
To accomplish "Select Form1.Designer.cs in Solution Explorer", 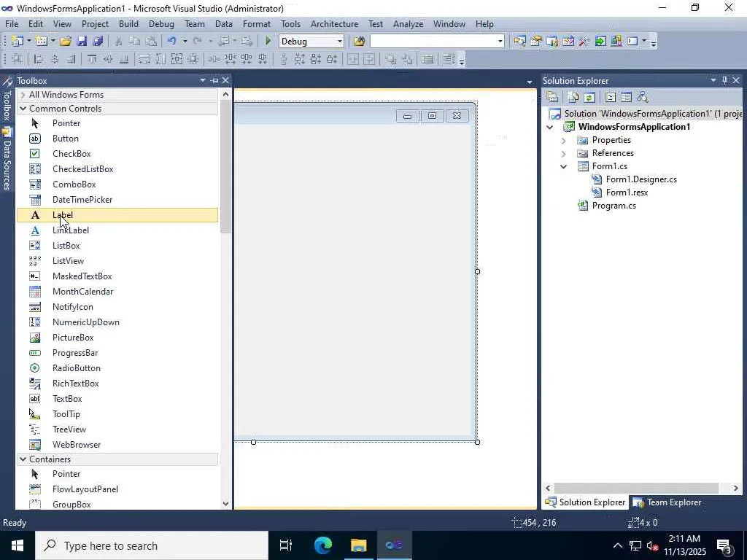I will pos(641,179).
